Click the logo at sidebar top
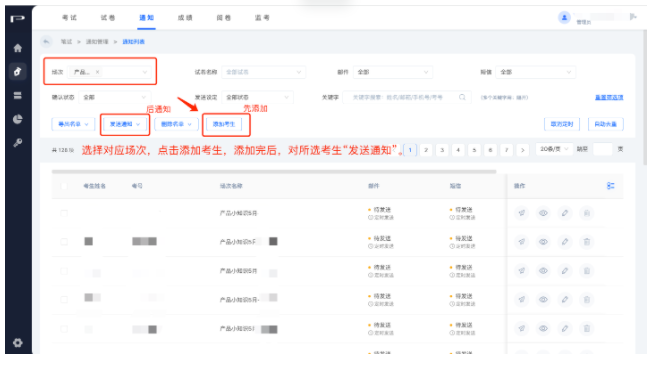This screenshot has width=653, height=389. coord(17,18)
